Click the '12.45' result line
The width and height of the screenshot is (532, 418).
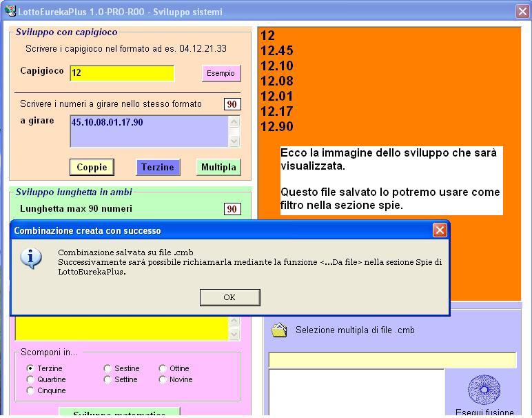[x=276, y=50]
